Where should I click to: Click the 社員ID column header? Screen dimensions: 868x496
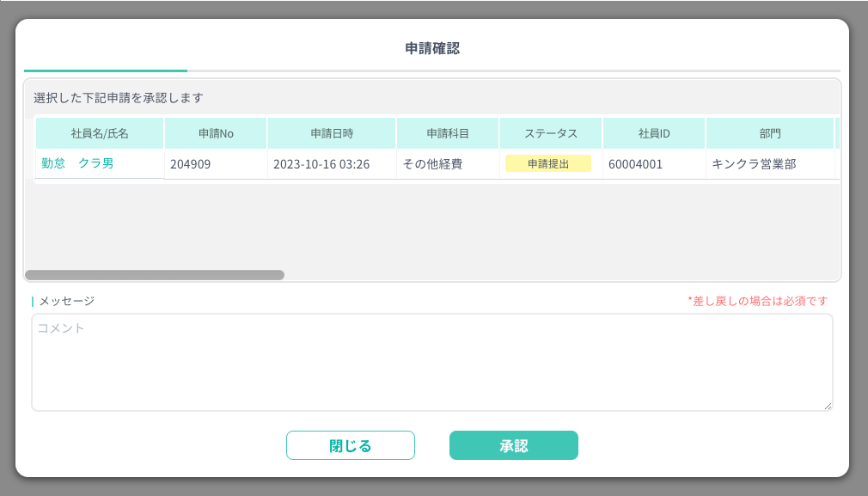click(x=654, y=133)
